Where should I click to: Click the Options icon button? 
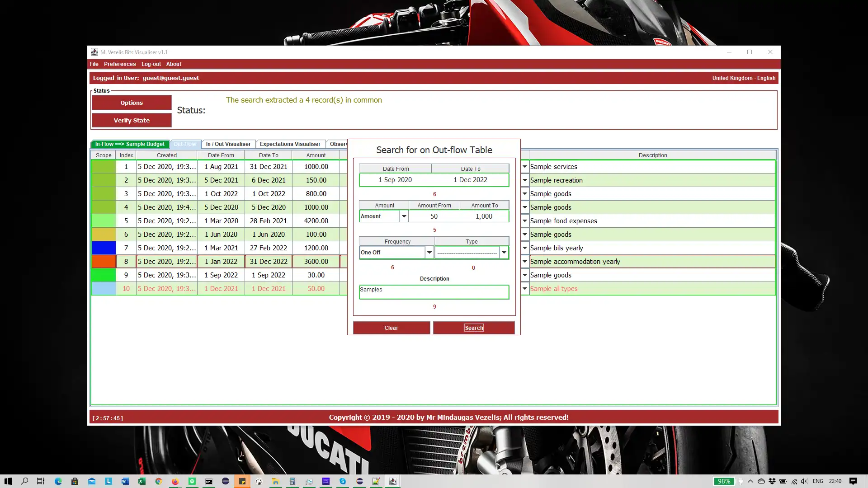132,103
